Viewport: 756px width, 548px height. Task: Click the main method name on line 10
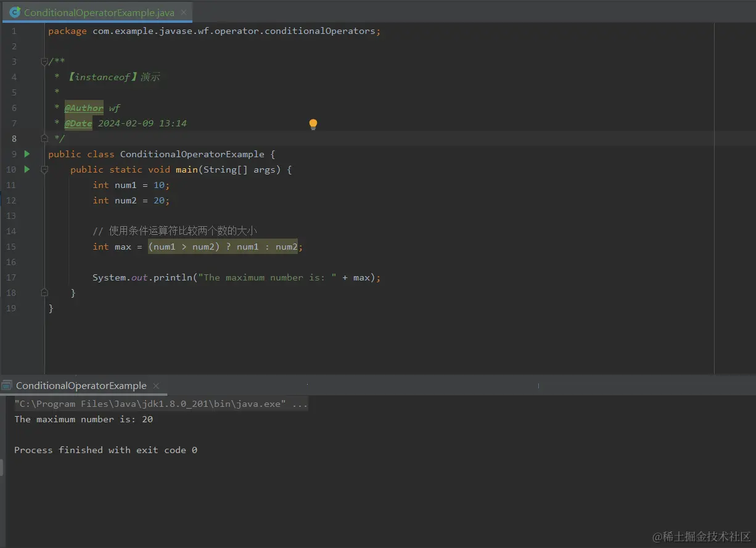click(x=186, y=170)
